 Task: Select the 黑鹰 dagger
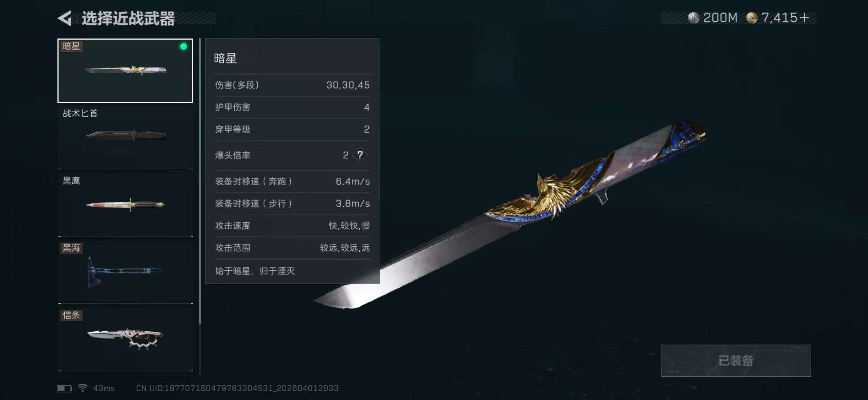point(126,205)
